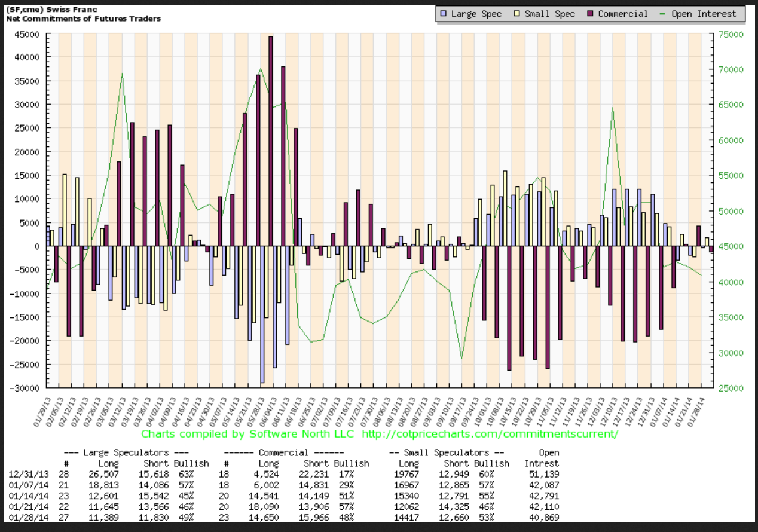The image size is (758, 532).
Task: Click the Open Intrest table header
Action: tap(544, 457)
